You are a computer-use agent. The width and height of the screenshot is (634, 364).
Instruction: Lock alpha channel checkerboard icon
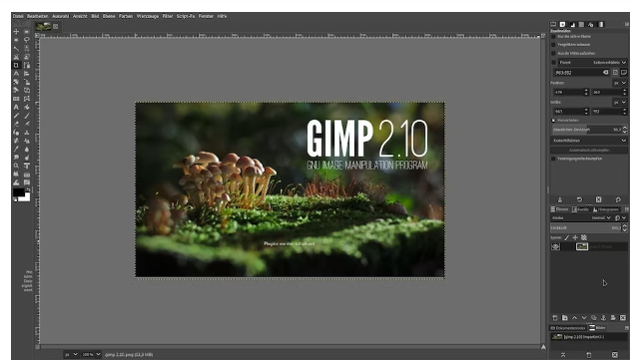click(584, 238)
